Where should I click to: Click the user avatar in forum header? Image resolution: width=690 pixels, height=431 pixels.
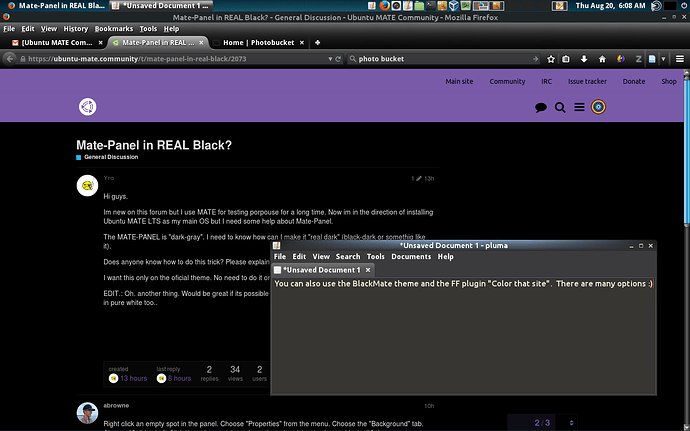(x=598, y=107)
